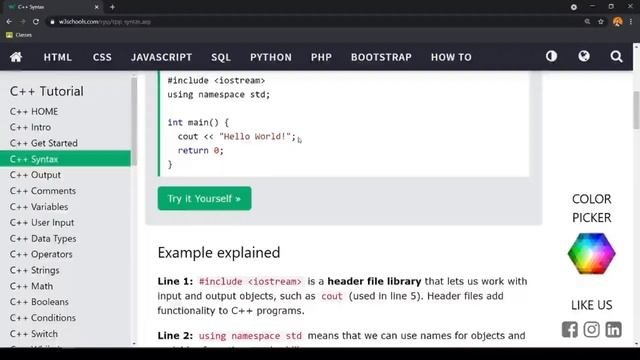Click the address bar URL

pos(104,22)
